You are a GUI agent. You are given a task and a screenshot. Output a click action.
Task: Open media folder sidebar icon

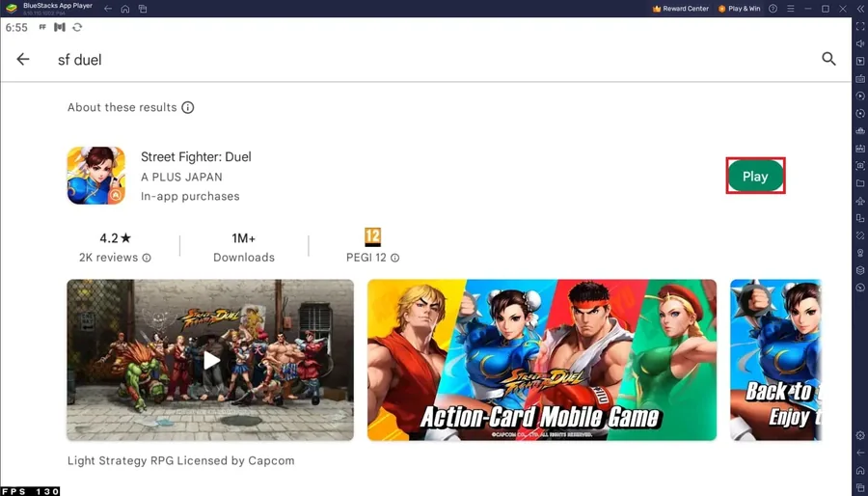point(859,183)
